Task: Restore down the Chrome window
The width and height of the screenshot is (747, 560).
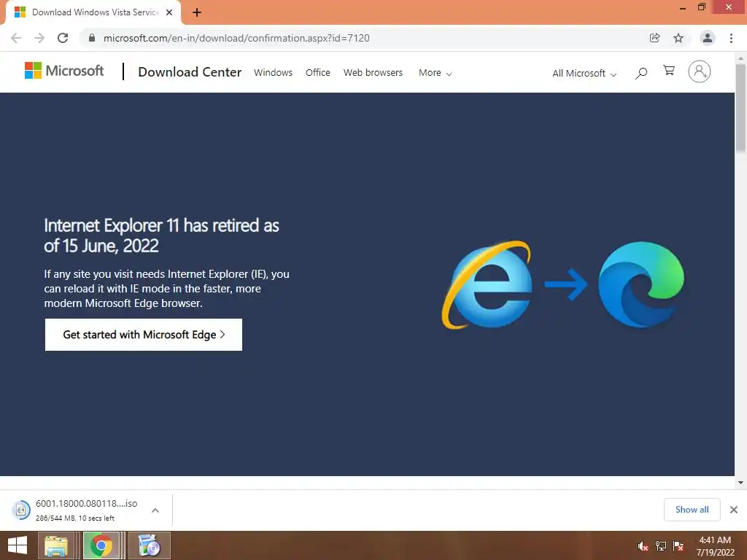Action: tap(701, 7)
